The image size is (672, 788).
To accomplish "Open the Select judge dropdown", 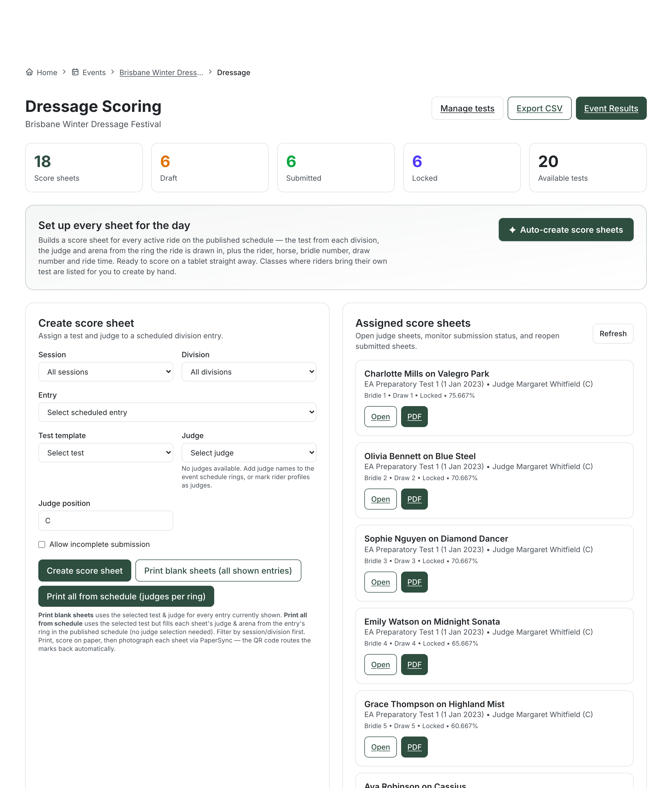I will 249,453.
